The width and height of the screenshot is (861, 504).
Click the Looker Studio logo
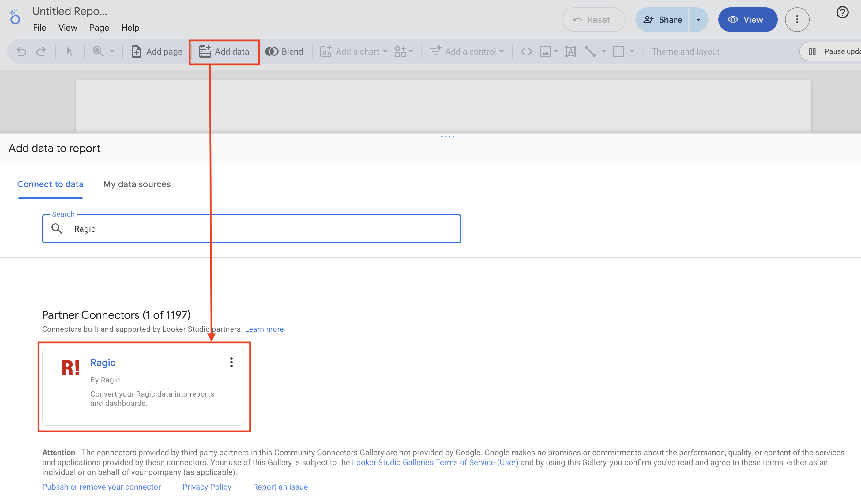[x=15, y=17]
